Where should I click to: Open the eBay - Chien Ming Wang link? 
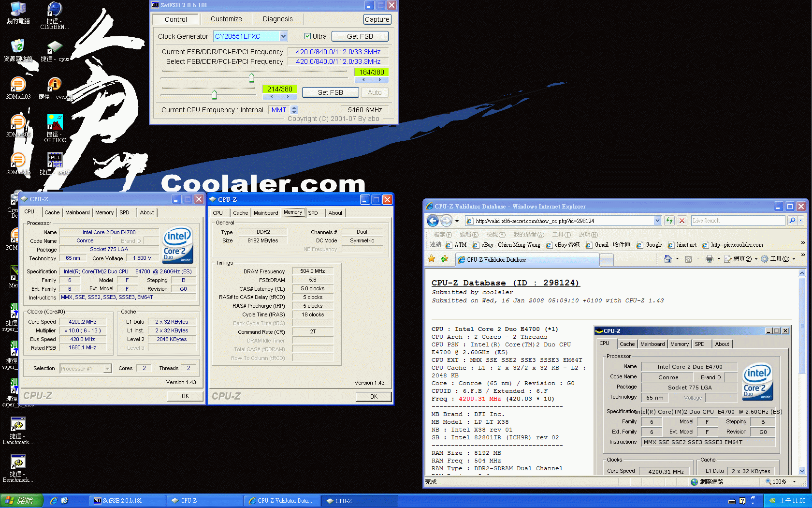pyautogui.click(x=506, y=245)
